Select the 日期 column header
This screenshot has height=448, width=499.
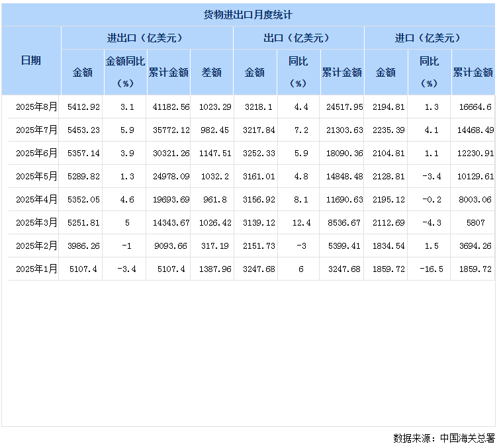click(x=31, y=60)
